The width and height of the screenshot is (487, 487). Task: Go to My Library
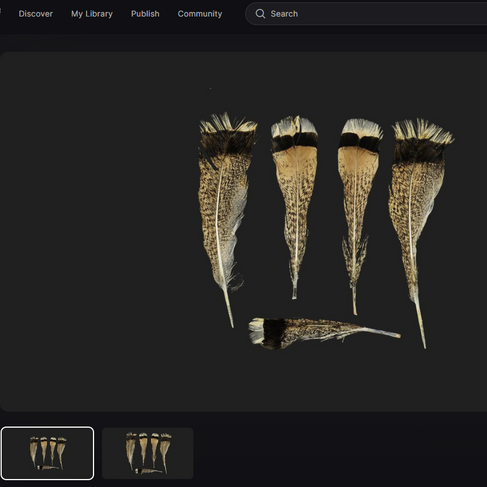click(92, 14)
